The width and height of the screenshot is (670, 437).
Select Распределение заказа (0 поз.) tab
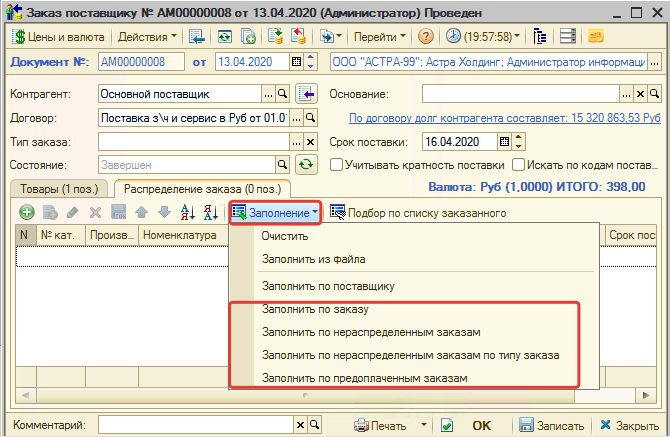[x=203, y=189]
